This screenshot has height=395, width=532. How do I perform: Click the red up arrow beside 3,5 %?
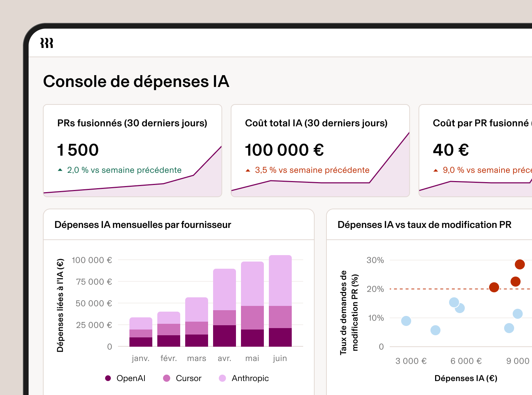[x=248, y=170]
